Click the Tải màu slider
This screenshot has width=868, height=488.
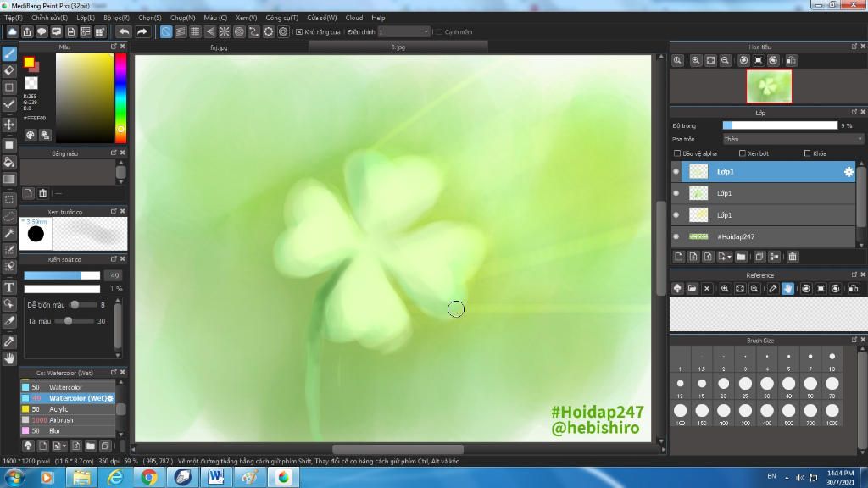[75, 321]
